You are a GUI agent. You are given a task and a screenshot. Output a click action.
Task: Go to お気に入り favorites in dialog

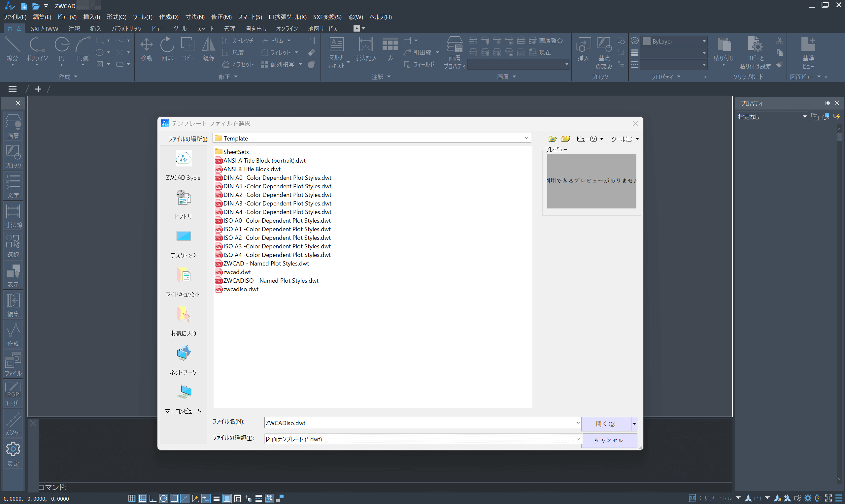coord(183,321)
